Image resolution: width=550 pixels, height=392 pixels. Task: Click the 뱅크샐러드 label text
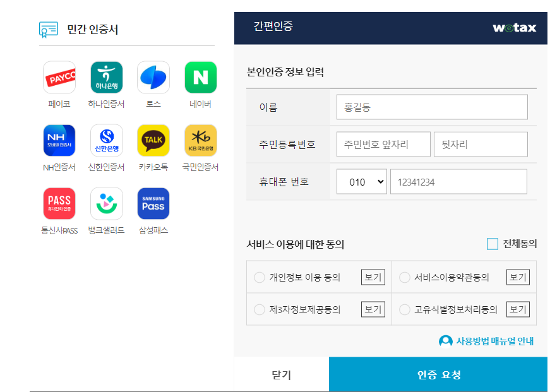tap(106, 230)
